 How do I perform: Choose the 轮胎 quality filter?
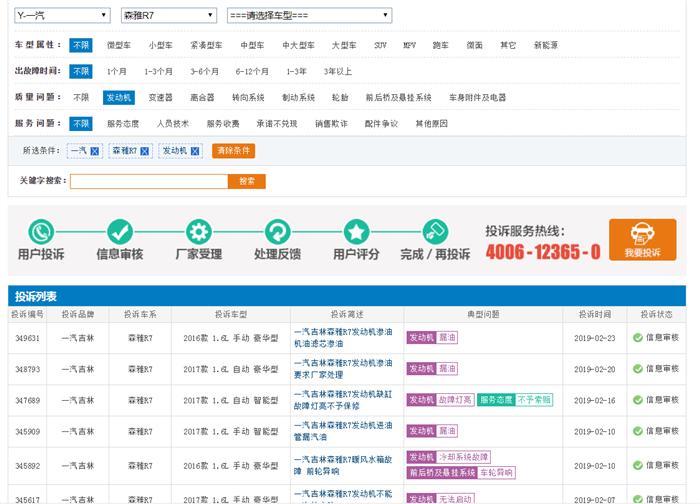click(340, 97)
